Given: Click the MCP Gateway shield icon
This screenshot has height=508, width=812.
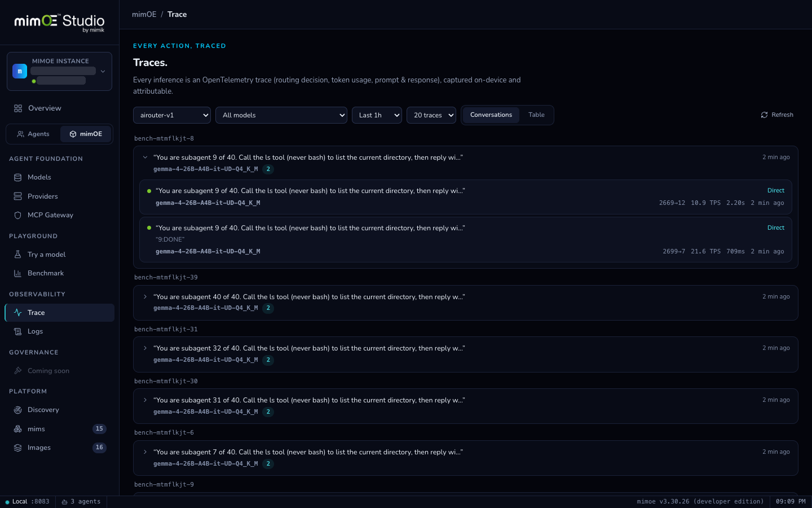Looking at the screenshot, I should [x=17, y=215].
